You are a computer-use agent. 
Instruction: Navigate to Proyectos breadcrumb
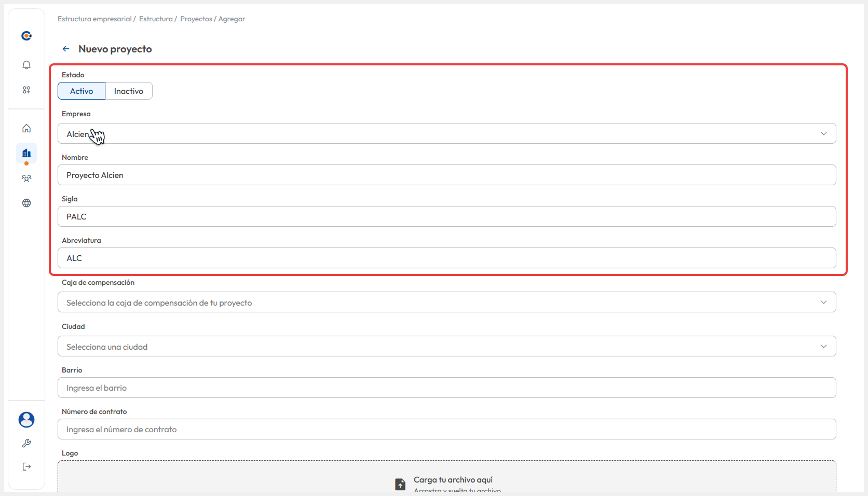pos(196,19)
